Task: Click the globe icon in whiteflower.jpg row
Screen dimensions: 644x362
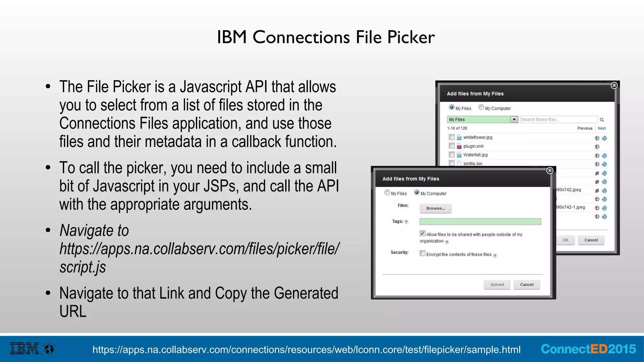Action: coord(597,138)
